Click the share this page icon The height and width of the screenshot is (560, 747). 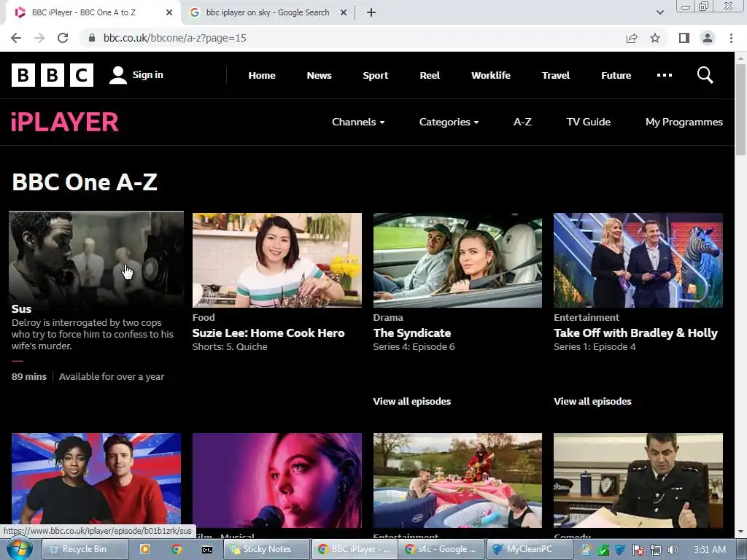[632, 38]
